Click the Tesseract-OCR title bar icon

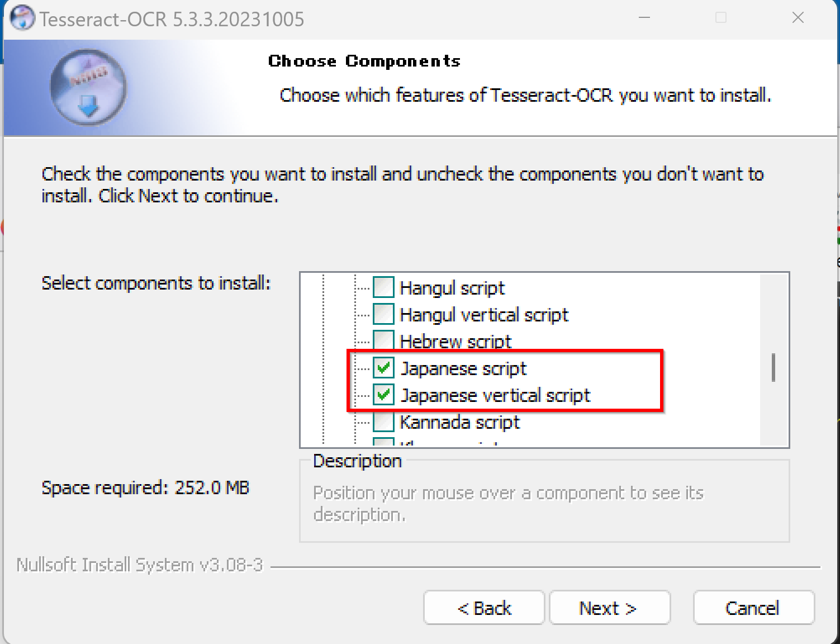(x=22, y=18)
